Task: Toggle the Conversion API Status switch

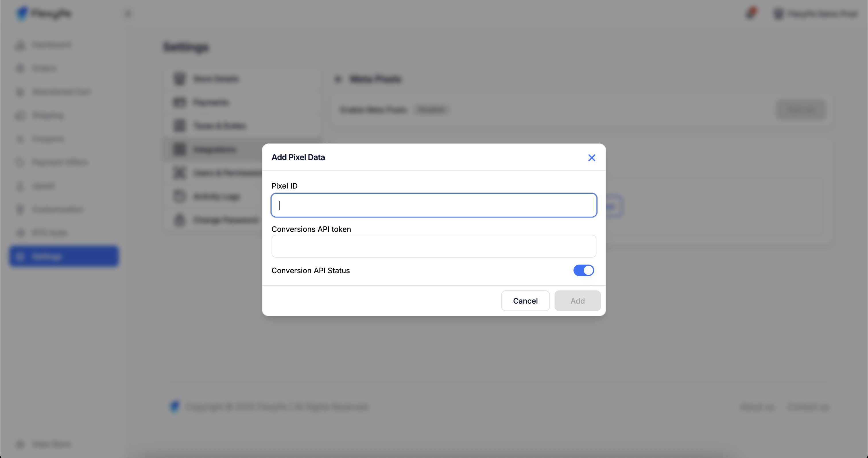Action: tap(584, 270)
